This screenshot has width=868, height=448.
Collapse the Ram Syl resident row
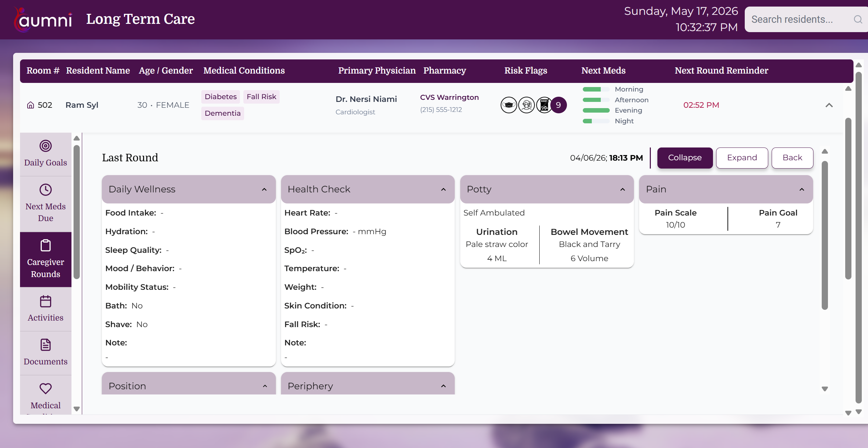(x=829, y=105)
